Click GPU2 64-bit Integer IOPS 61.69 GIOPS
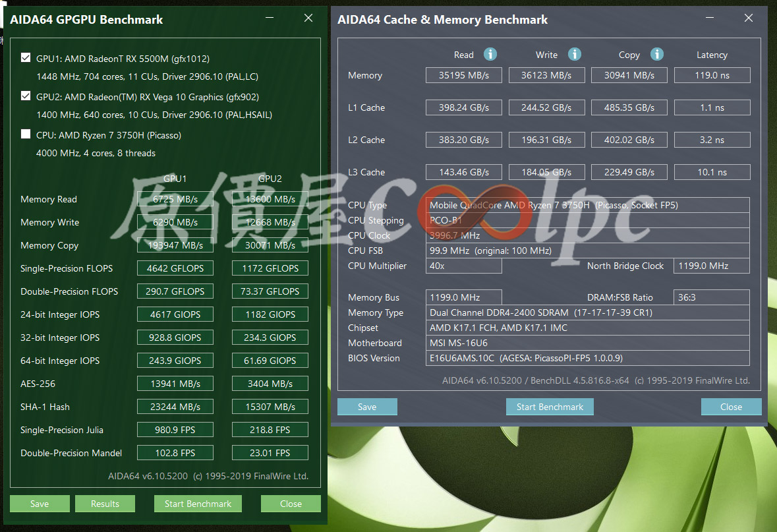This screenshot has width=777, height=532. 270,361
